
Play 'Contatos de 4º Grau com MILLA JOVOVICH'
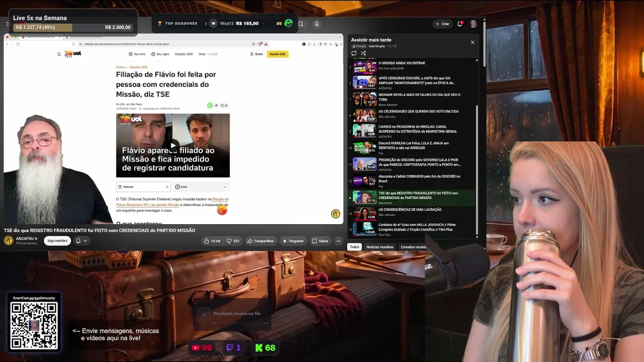tap(413, 229)
